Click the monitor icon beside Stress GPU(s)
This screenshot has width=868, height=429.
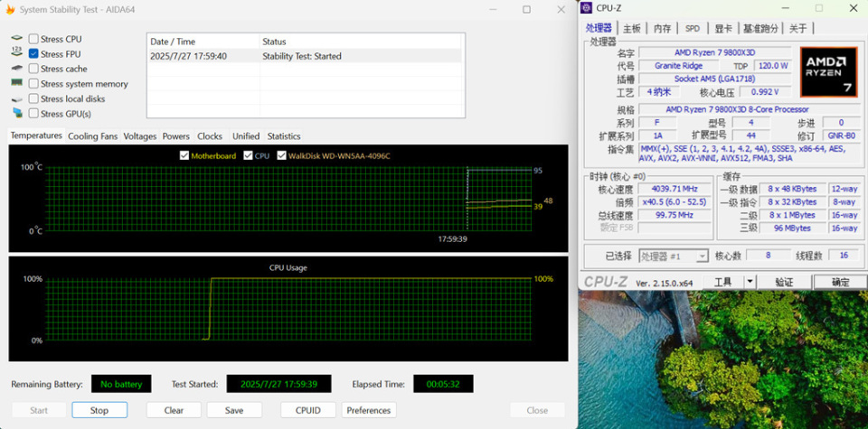[18, 113]
